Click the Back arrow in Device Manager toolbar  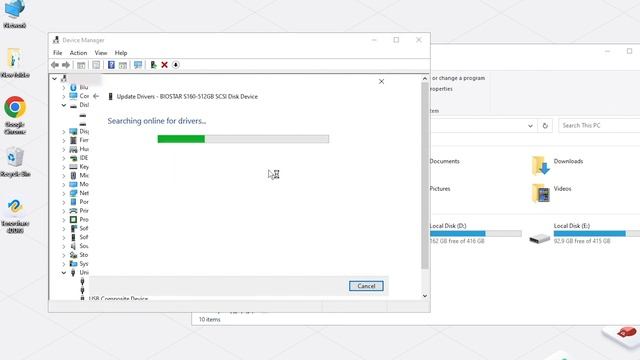tap(55, 65)
